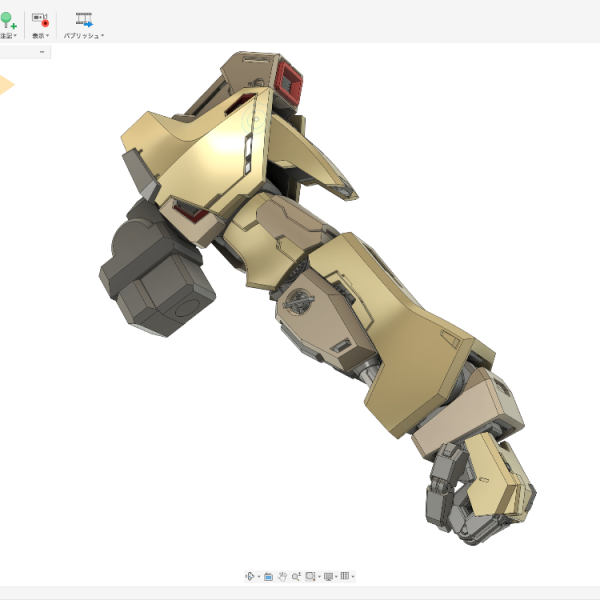
Task: Open the Zoom Window dropdown arrow
Action: (319, 577)
